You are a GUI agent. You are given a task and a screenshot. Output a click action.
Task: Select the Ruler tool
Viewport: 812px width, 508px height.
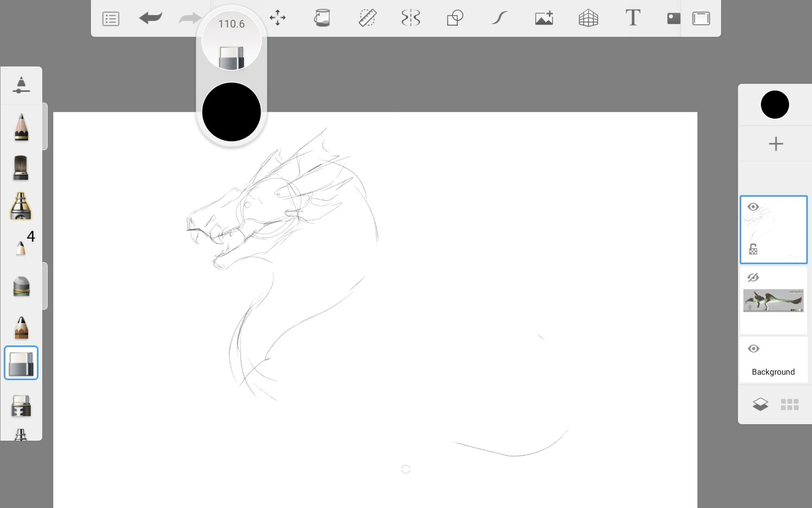(x=368, y=18)
